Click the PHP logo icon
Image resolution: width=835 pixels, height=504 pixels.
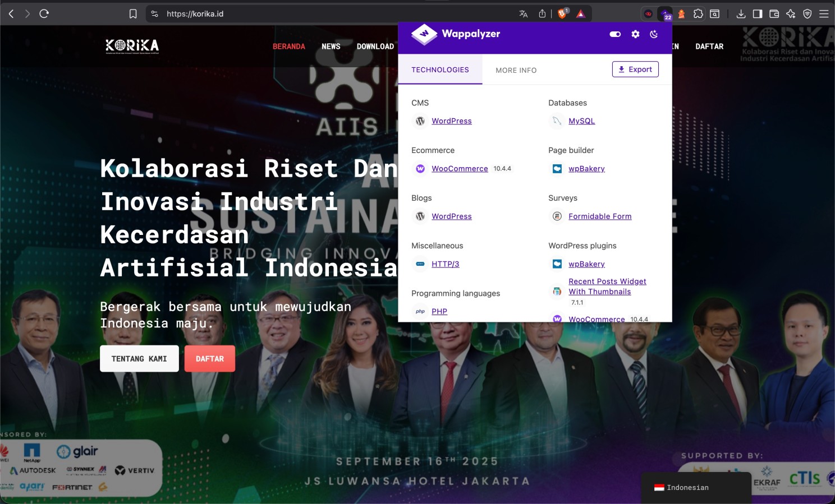click(420, 312)
